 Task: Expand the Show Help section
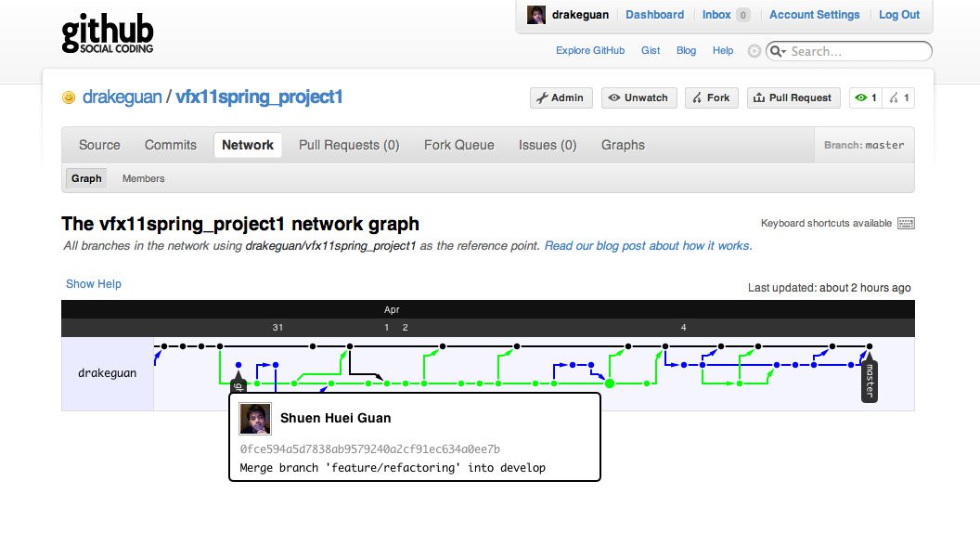(x=94, y=284)
